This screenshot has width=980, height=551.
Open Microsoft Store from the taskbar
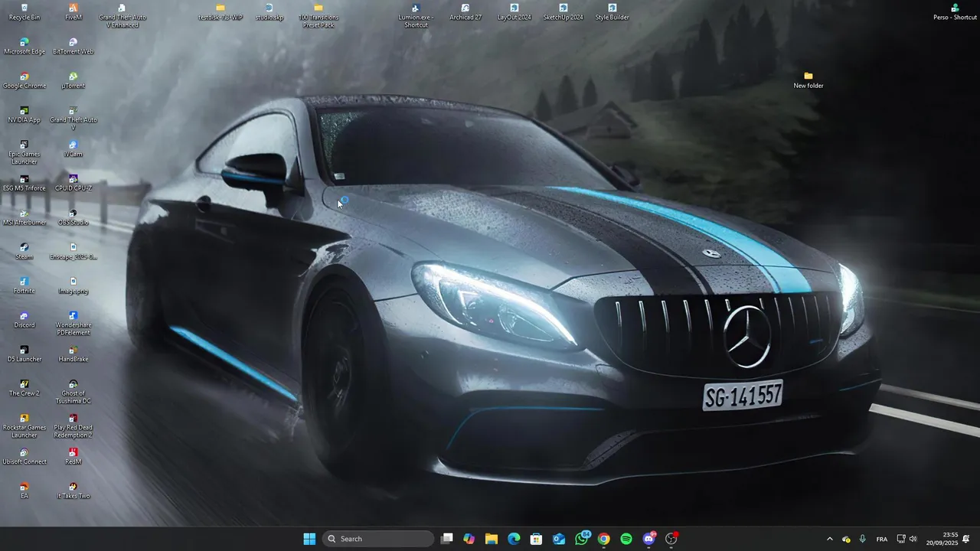click(537, 539)
